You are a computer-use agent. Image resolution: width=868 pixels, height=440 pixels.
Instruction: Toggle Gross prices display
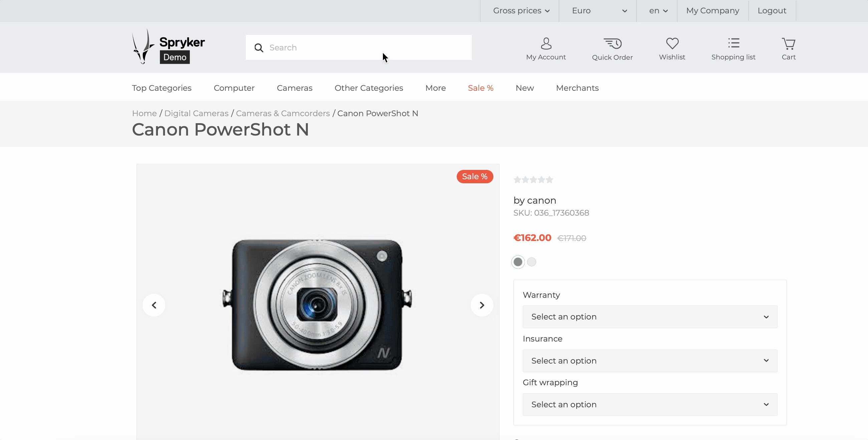coord(518,11)
